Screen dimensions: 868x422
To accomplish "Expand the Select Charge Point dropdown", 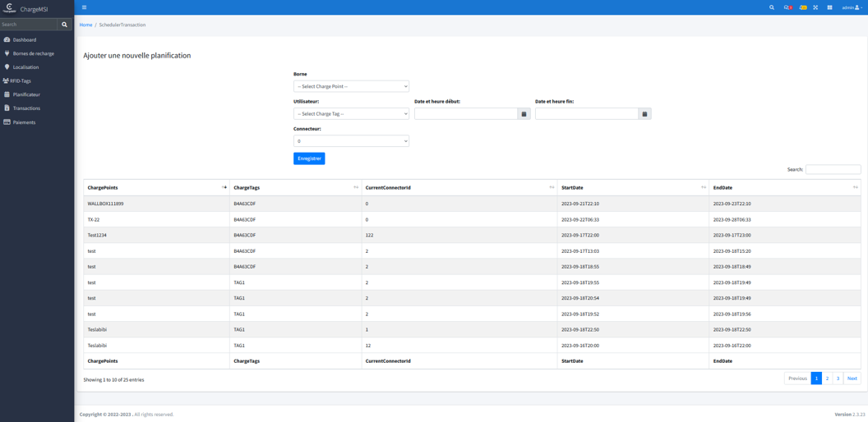I will (351, 86).
